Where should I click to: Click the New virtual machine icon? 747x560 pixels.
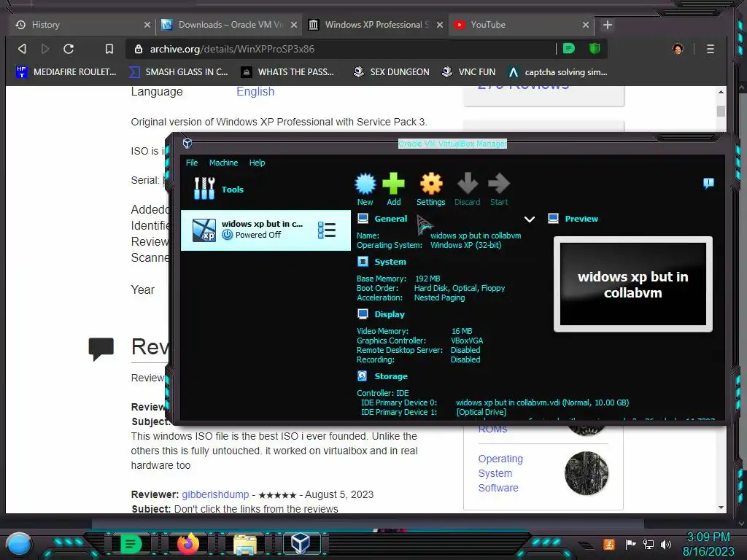click(x=365, y=184)
